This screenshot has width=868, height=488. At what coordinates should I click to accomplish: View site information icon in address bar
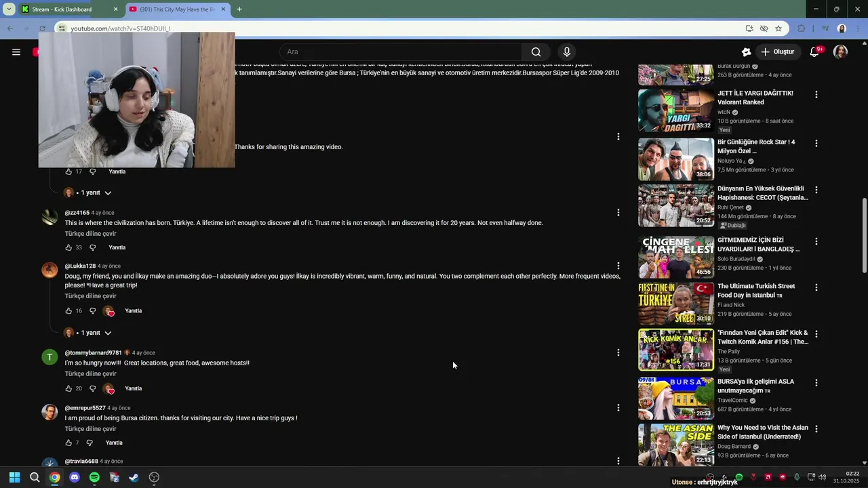62,28
